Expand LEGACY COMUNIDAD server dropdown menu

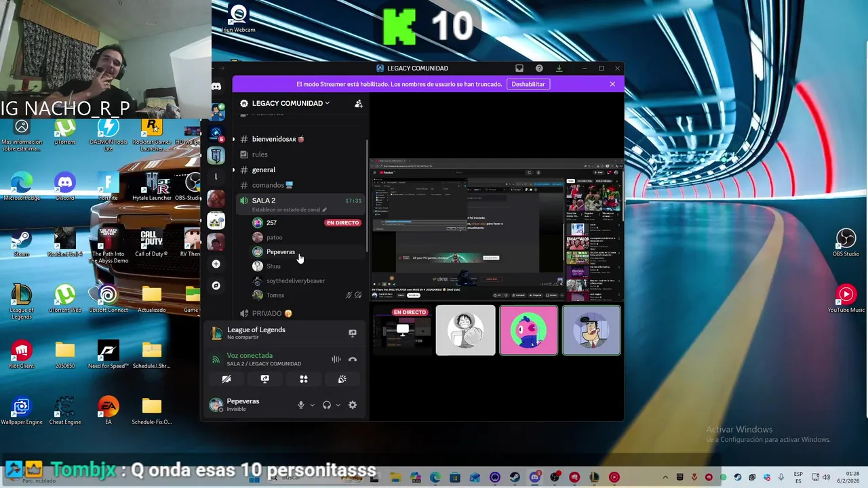coord(291,104)
